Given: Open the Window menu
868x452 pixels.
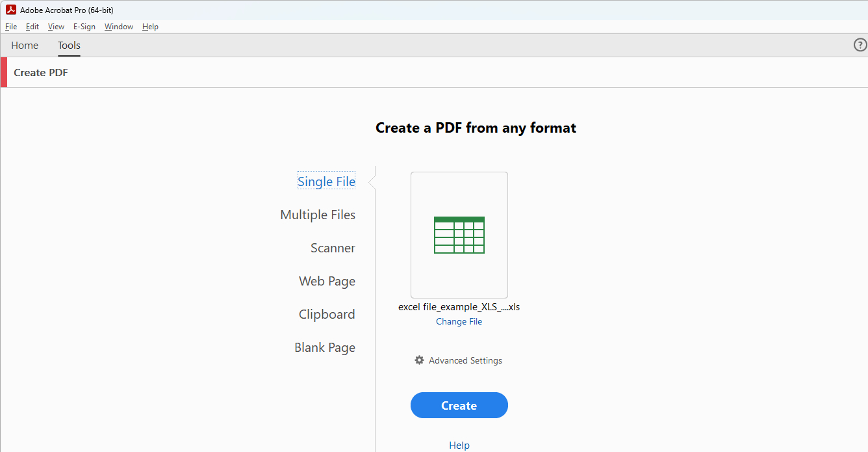Looking at the screenshot, I should (x=119, y=27).
